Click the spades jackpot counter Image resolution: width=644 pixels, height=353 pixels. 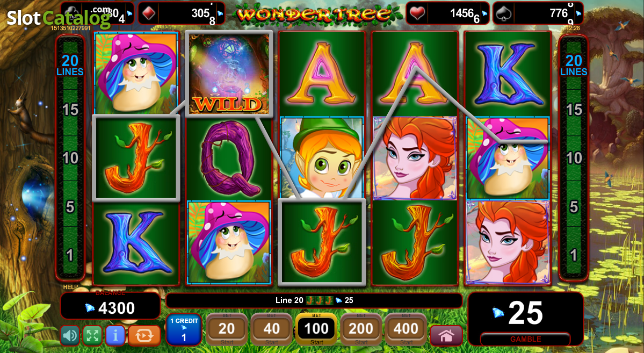[x=538, y=13]
